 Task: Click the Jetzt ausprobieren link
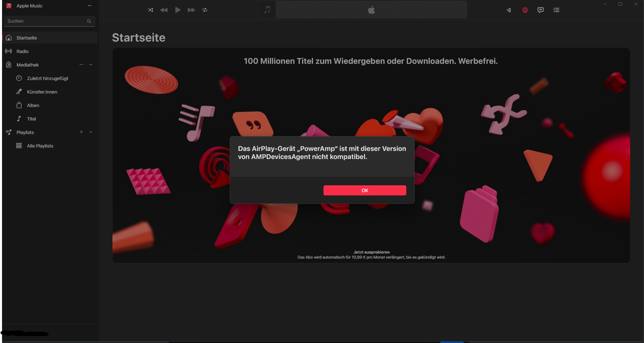point(371,252)
